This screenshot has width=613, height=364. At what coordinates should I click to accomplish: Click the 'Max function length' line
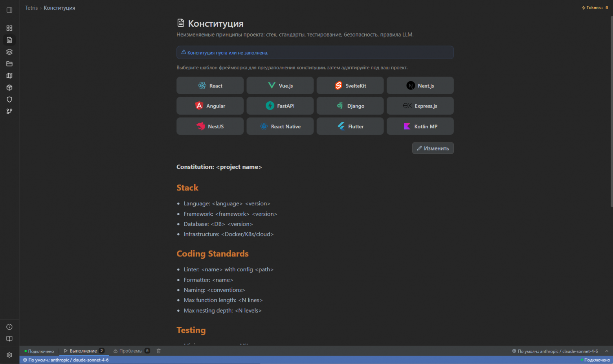[x=223, y=300]
